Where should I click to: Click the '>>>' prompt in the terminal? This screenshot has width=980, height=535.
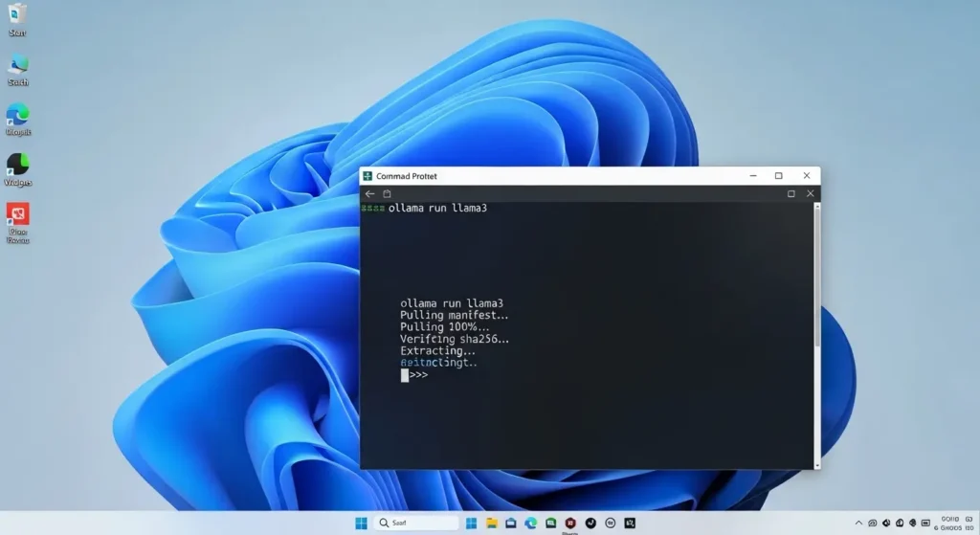point(419,375)
